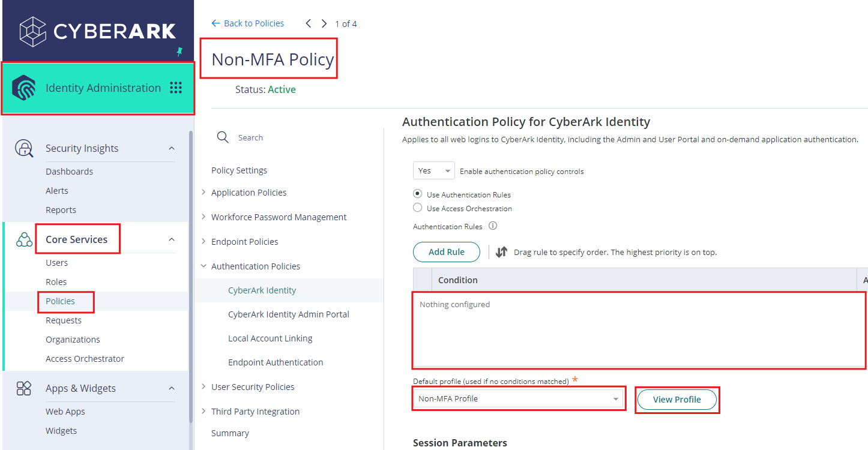Click the Add Rule button

click(446, 252)
